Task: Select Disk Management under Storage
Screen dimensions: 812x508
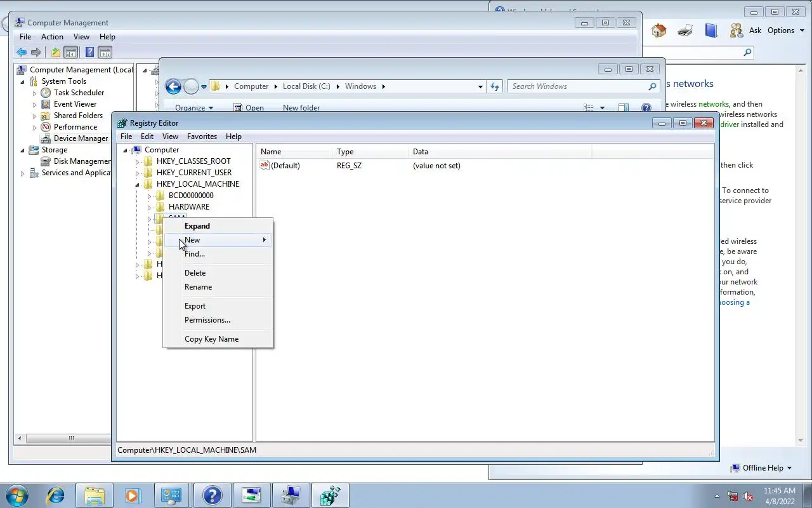Action: (82, 161)
